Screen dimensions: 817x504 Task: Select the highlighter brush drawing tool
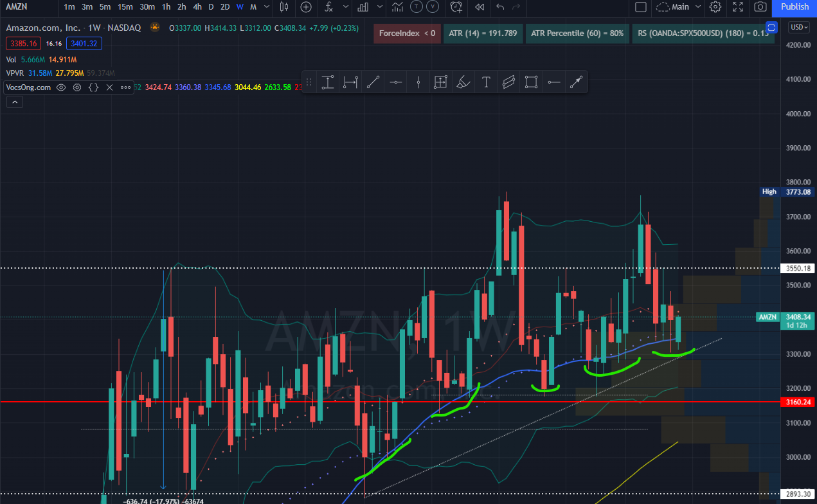tap(463, 82)
